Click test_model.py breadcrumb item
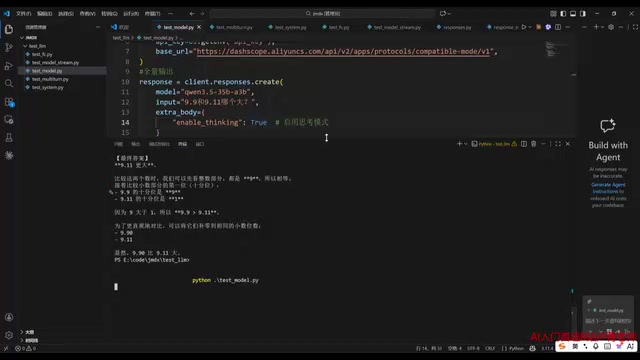 click(158, 38)
